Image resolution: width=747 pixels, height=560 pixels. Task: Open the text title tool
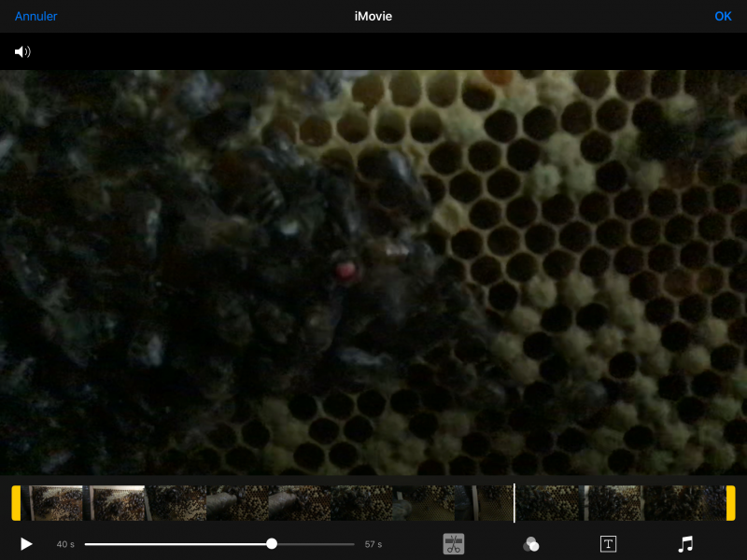click(608, 544)
